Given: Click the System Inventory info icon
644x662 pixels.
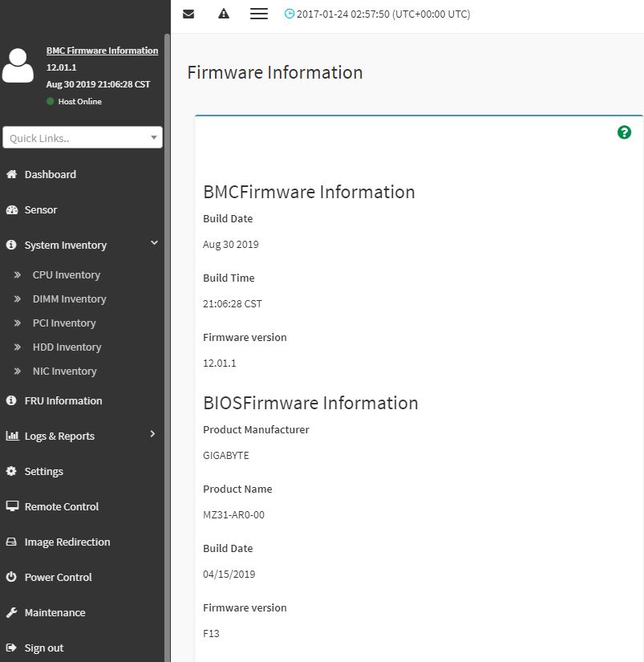Looking at the screenshot, I should [x=11, y=245].
